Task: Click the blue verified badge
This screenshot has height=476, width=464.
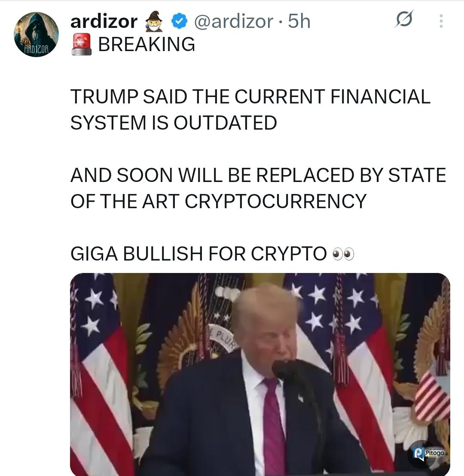Action: 179,21
